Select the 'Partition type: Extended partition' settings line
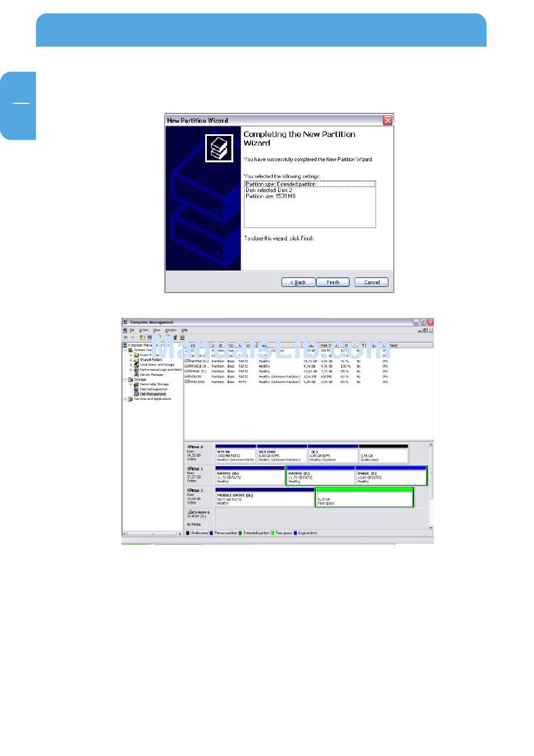This screenshot has height=756, width=534. tap(310, 184)
